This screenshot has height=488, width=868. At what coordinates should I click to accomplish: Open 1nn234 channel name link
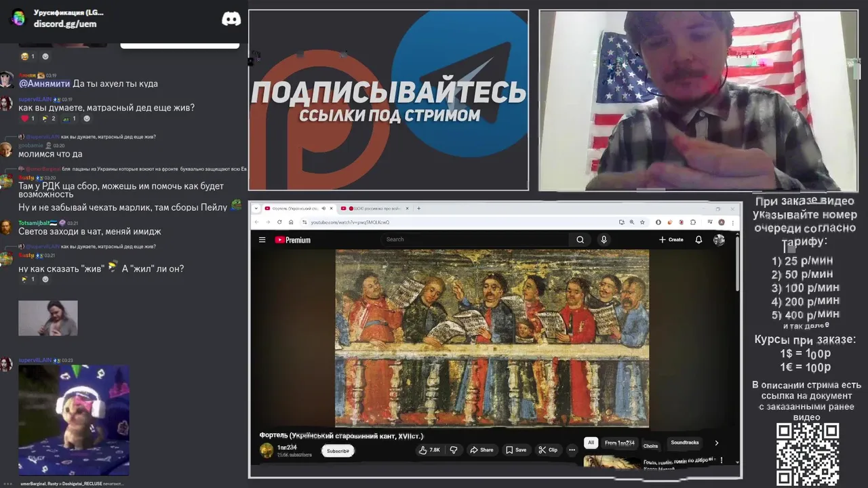287,447
